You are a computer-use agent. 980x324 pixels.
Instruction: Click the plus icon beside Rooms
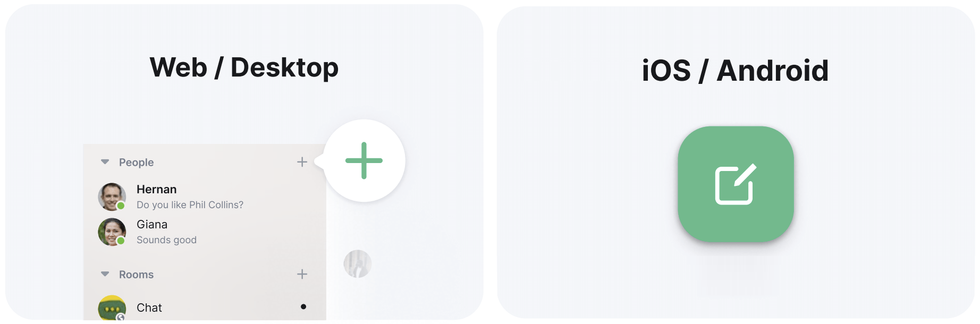tap(302, 274)
